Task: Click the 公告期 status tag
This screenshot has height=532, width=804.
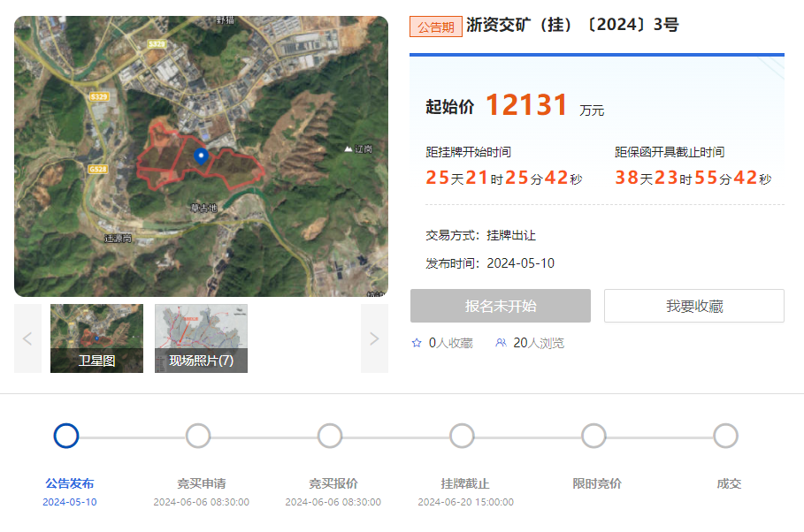Action: (435, 27)
